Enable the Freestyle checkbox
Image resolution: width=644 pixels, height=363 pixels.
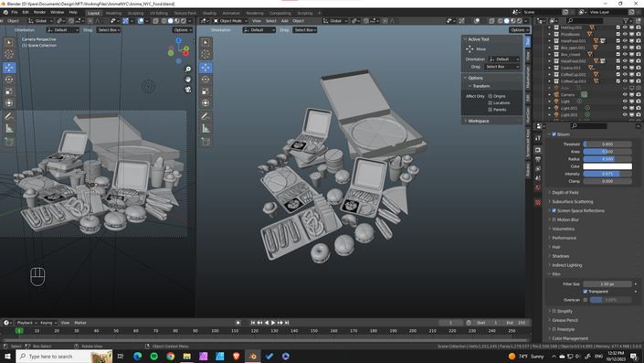pyautogui.click(x=554, y=329)
